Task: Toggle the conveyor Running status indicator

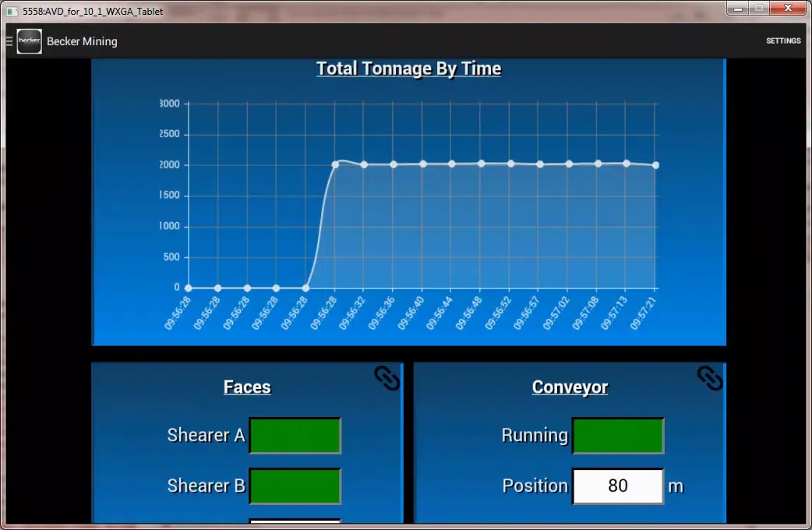Action: point(618,436)
